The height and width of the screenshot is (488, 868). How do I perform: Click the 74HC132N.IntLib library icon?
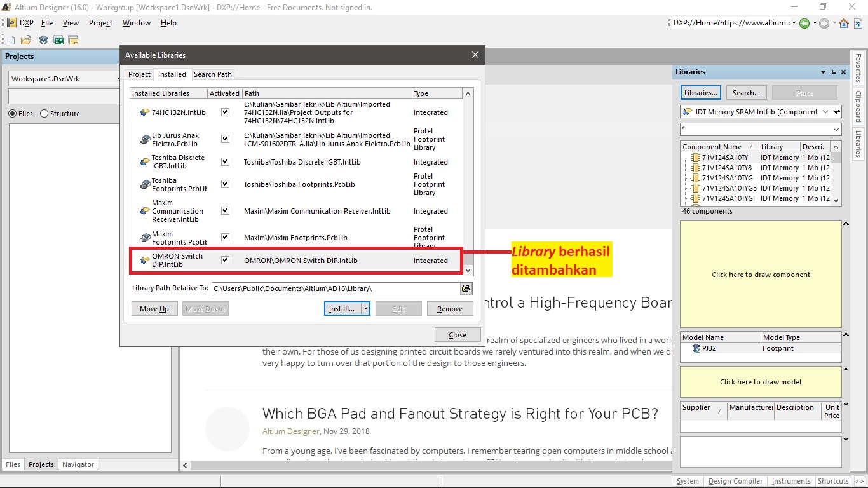(x=145, y=112)
